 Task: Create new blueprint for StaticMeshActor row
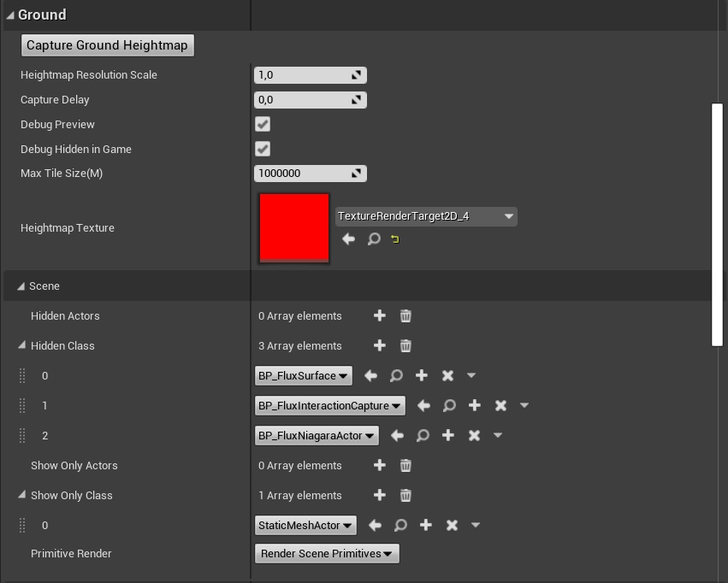click(426, 526)
